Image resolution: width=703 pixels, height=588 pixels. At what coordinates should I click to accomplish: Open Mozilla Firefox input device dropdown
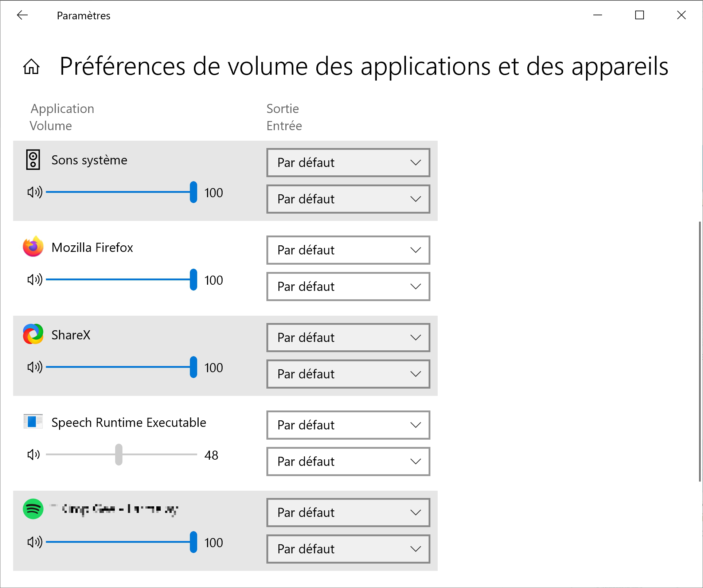348,287
